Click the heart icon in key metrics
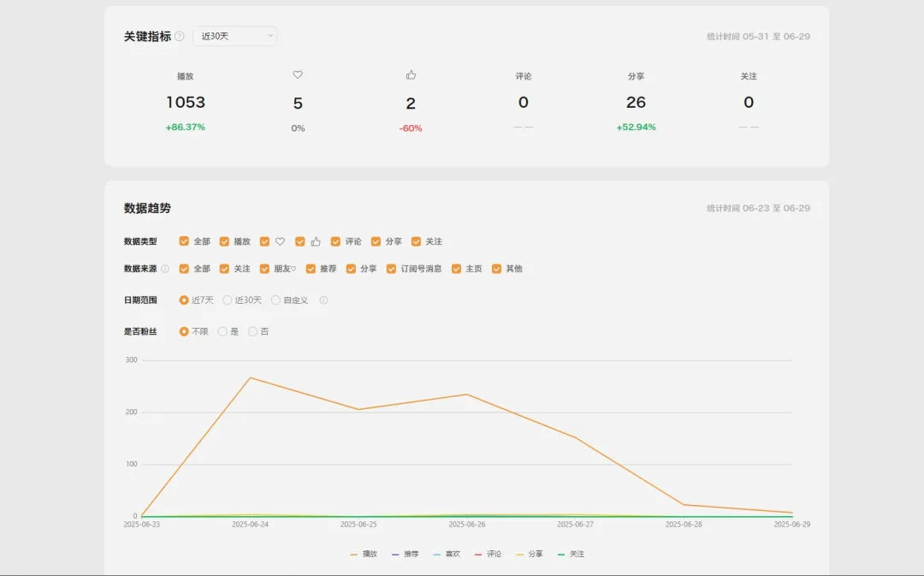924x576 pixels. click(x=298, y=75)
